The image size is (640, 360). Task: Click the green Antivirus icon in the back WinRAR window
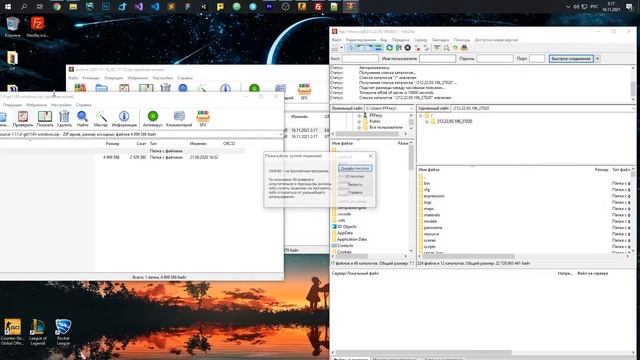(254, 88)
